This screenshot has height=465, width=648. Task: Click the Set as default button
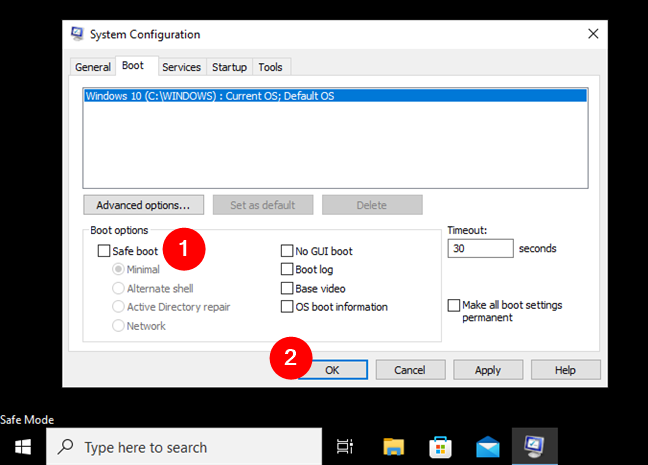[x=263, y=205]
